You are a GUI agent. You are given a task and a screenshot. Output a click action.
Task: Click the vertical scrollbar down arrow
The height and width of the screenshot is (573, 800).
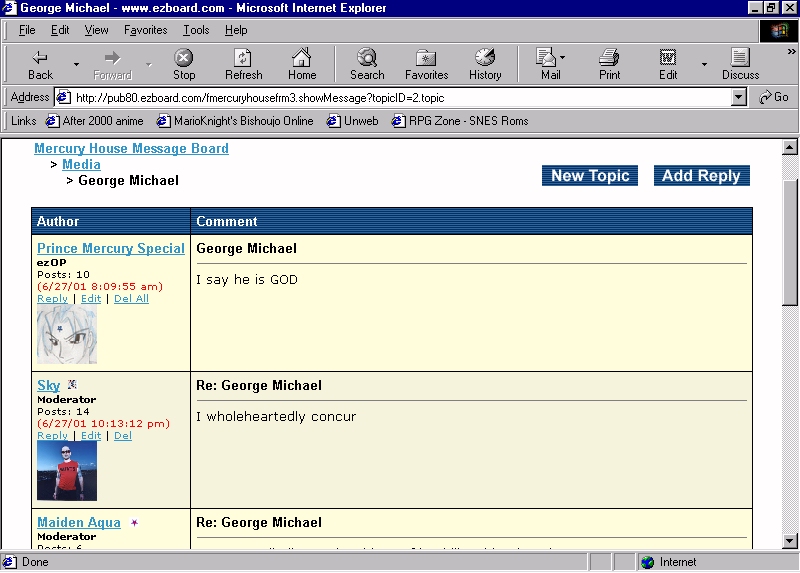click(790, 541)
